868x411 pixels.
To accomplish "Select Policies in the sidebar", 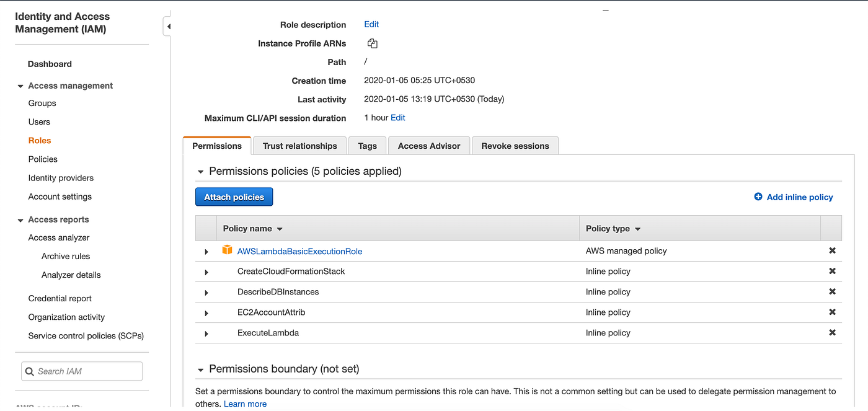I will (43, 159).
